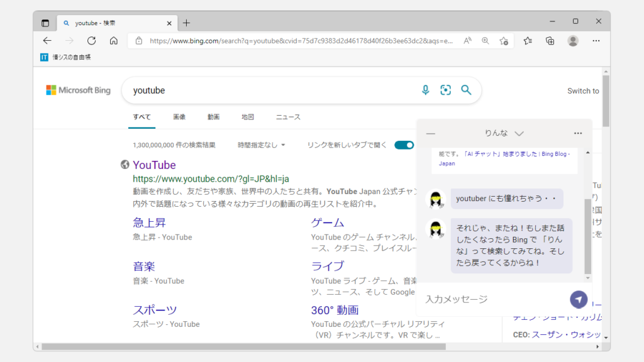644x362 pixels.
Task: Expand the りんな chat name chevron
Action: (519, 133)
